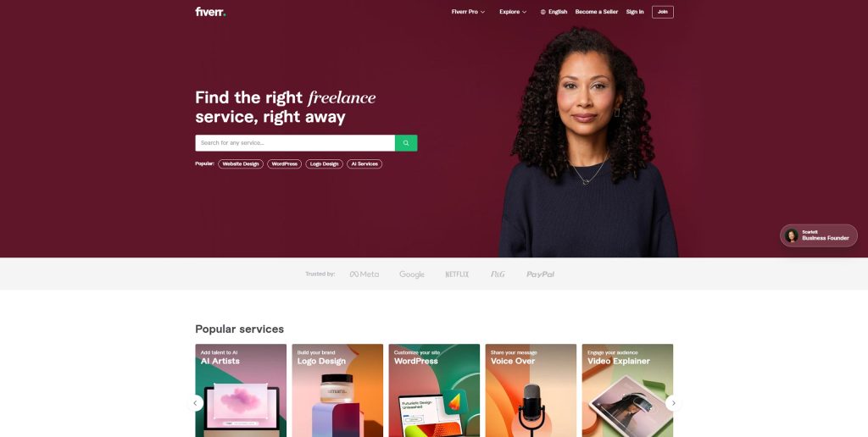Open Become a Seller link
Viewport: 868px width, 437px height.
pos(596,12)
